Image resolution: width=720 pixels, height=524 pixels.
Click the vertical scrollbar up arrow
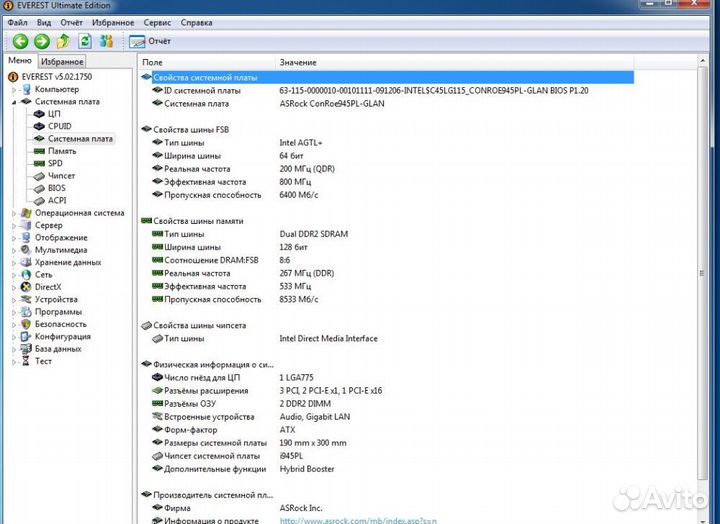tap(702, 61)
